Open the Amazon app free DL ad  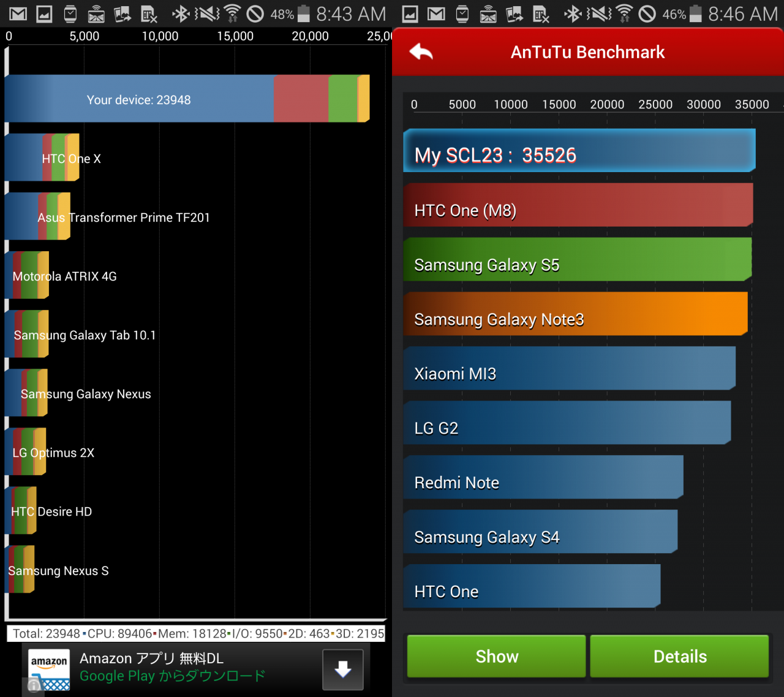[x=195, y=669]
